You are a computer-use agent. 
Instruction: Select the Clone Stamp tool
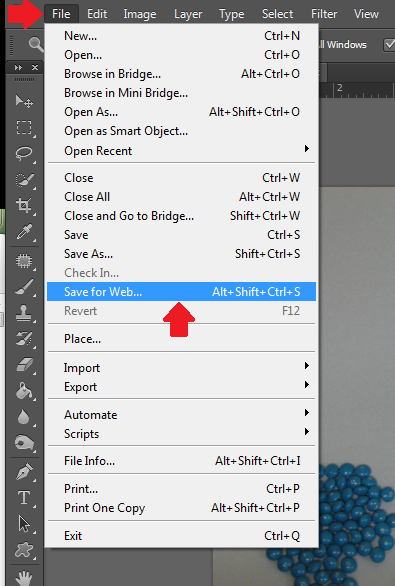pos(24,313)
